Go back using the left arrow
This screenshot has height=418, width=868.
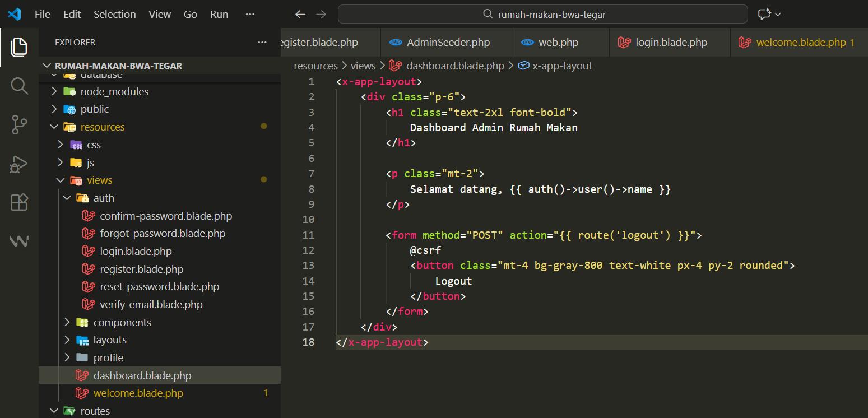click(x=300, y=15)
